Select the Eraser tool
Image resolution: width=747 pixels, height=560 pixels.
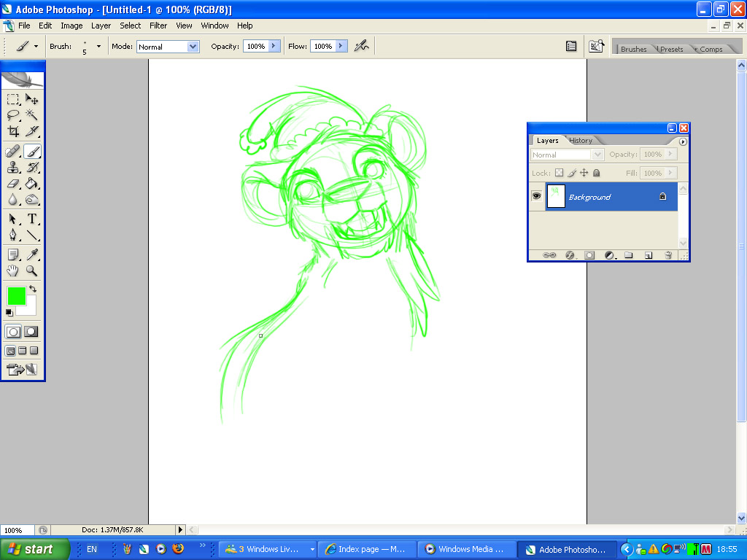tap(13, 184)
